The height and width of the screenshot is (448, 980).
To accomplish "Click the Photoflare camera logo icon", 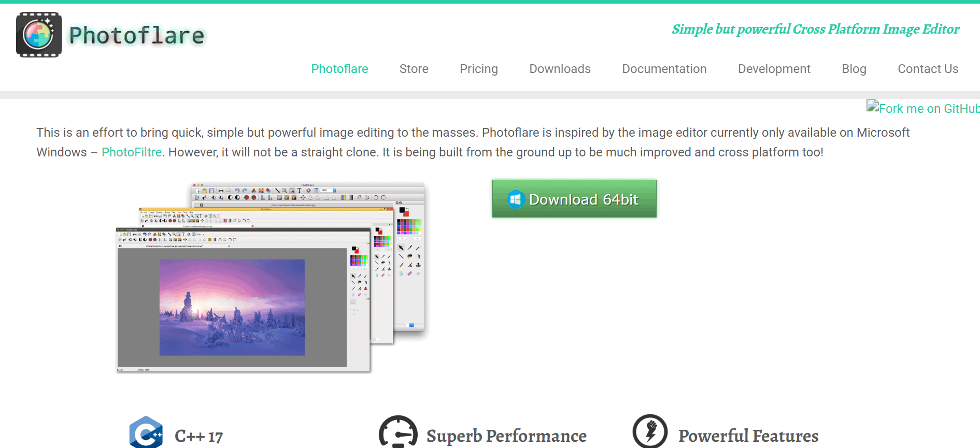I will click(x=39, y=35).
